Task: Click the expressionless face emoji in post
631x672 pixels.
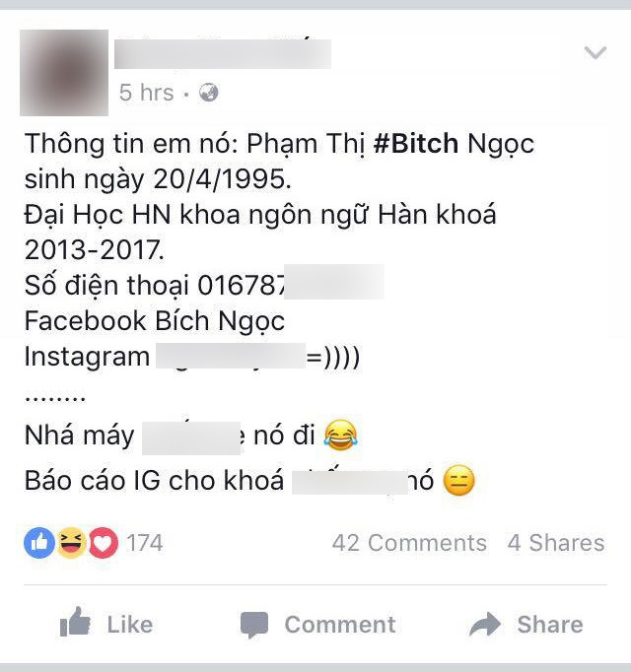Action: point(459,480)
